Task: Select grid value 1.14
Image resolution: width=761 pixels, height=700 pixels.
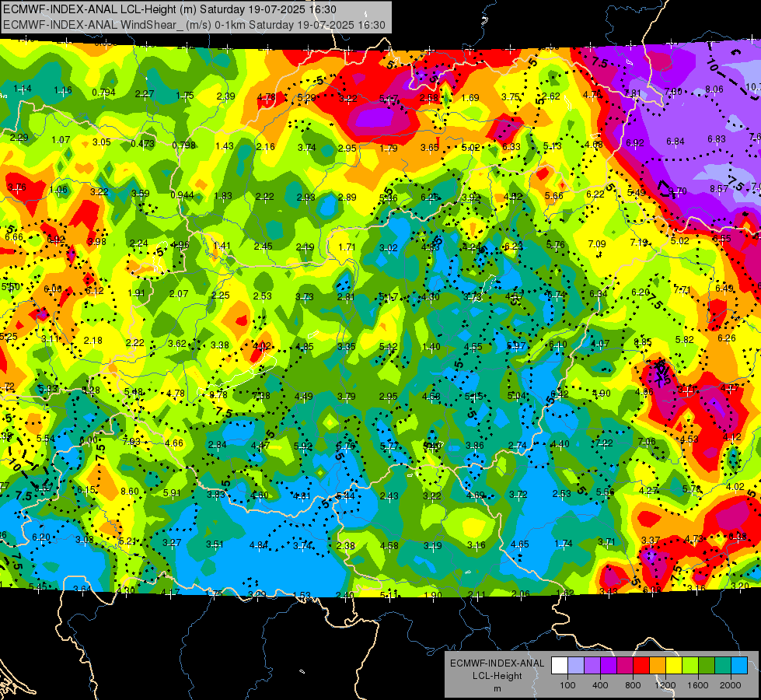Action: [23, 89]
